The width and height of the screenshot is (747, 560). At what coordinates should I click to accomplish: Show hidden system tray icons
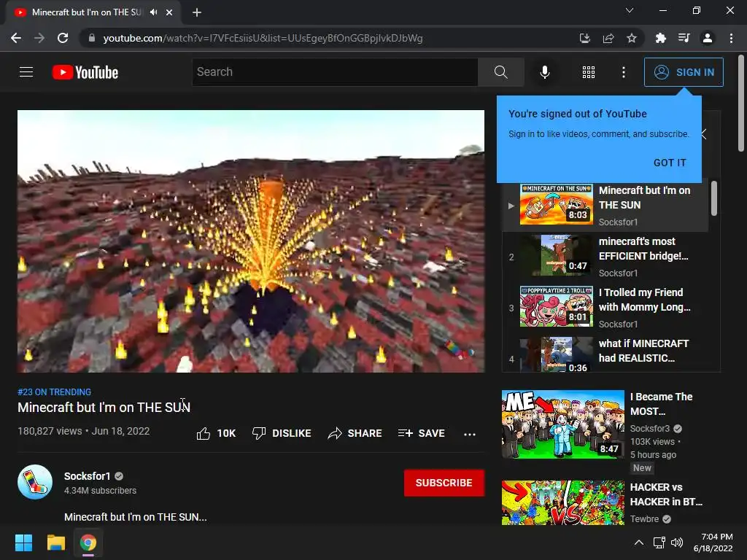pos(639,542)
